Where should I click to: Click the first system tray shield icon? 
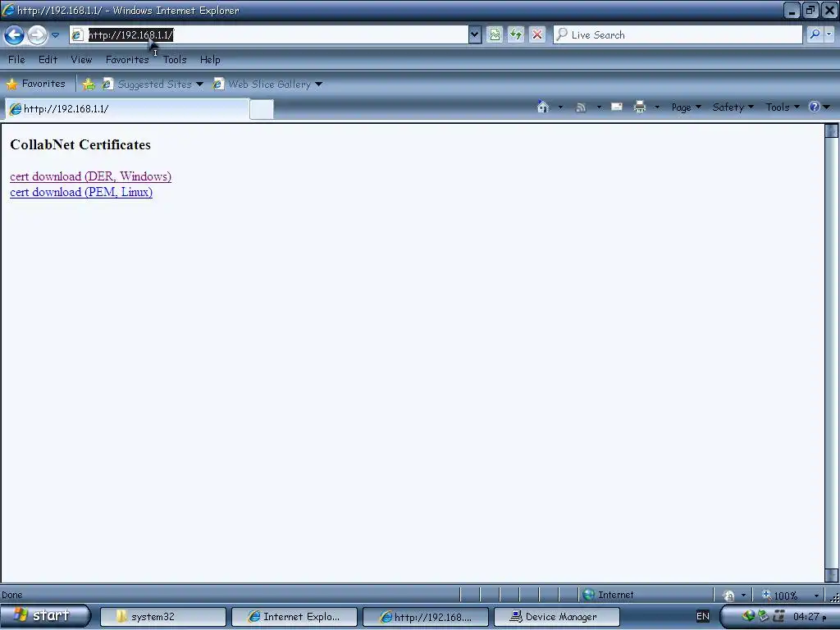(x=748, y=616)
